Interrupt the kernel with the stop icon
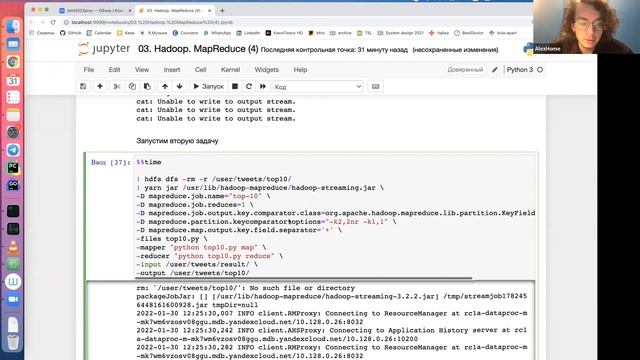This screenshot has height=360, width=640. (x=235, y=87)
